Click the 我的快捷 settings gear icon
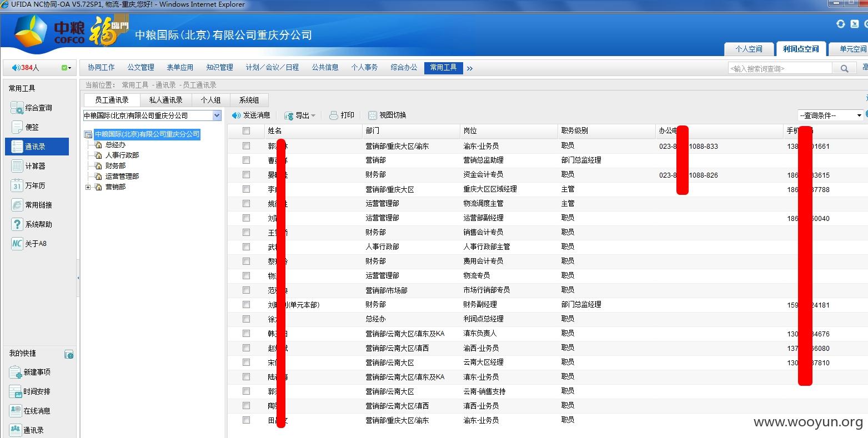The image size is (868, 438). (69, 355)
